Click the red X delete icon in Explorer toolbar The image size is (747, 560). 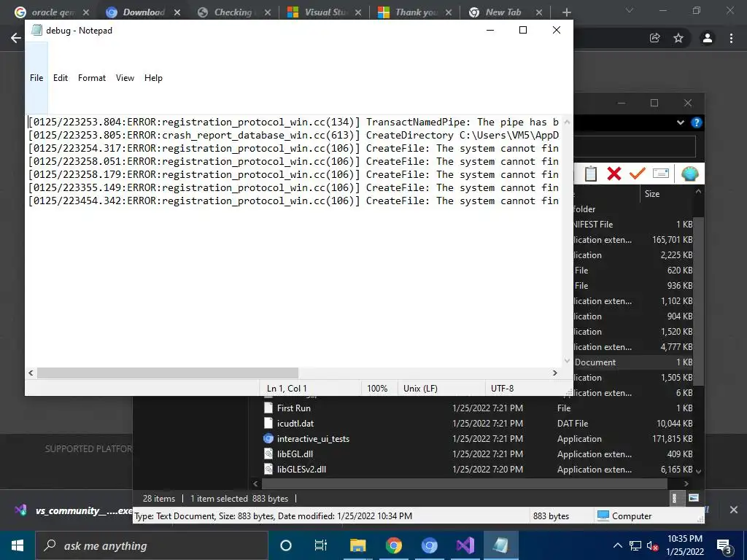pyautogui.click(x=614, y=174)
